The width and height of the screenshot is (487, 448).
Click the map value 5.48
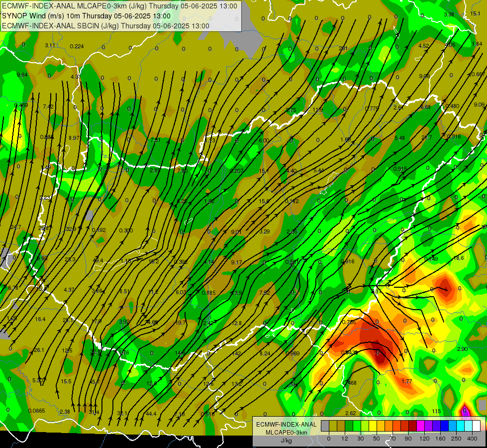[400, 138]
